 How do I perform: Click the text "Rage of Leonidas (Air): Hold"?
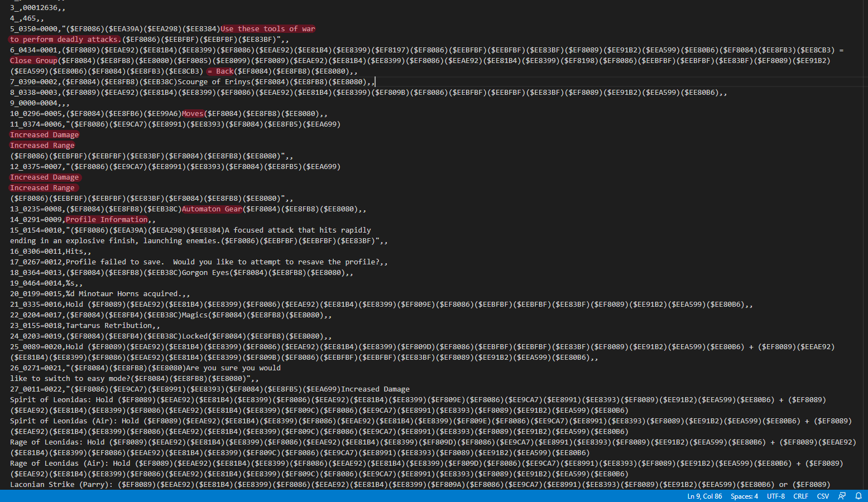(x=70, y=464)
